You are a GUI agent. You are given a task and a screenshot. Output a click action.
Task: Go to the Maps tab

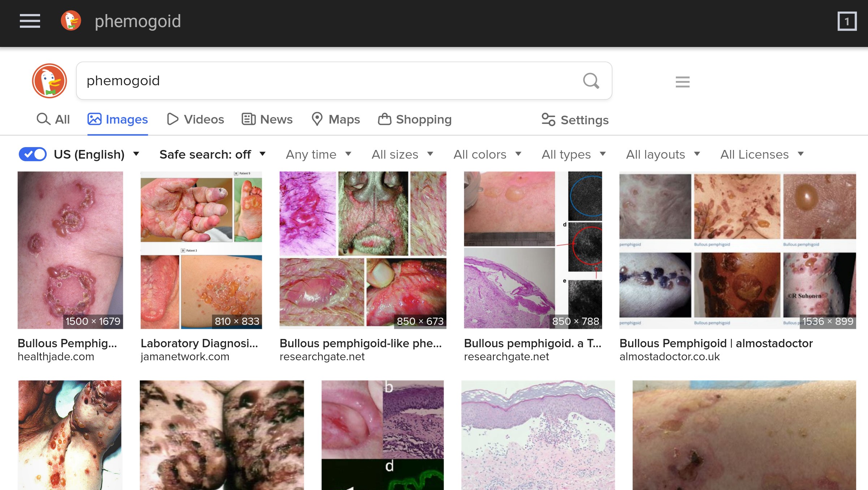336,119
